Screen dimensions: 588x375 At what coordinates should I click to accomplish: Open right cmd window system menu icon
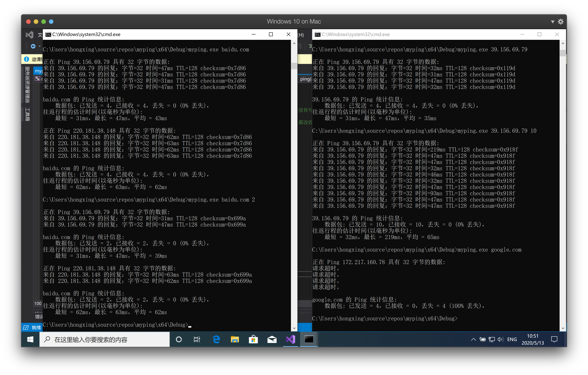317,35
